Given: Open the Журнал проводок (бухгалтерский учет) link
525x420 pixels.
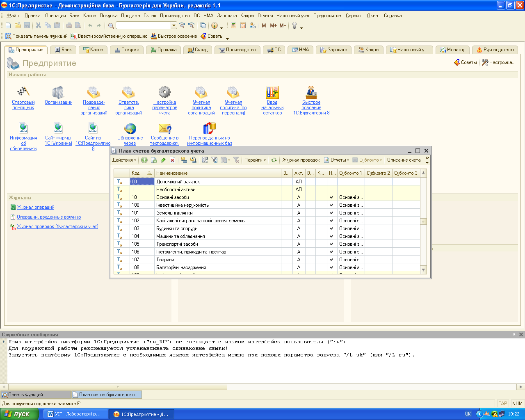Looking at the screenshot, I should [57, 227].
